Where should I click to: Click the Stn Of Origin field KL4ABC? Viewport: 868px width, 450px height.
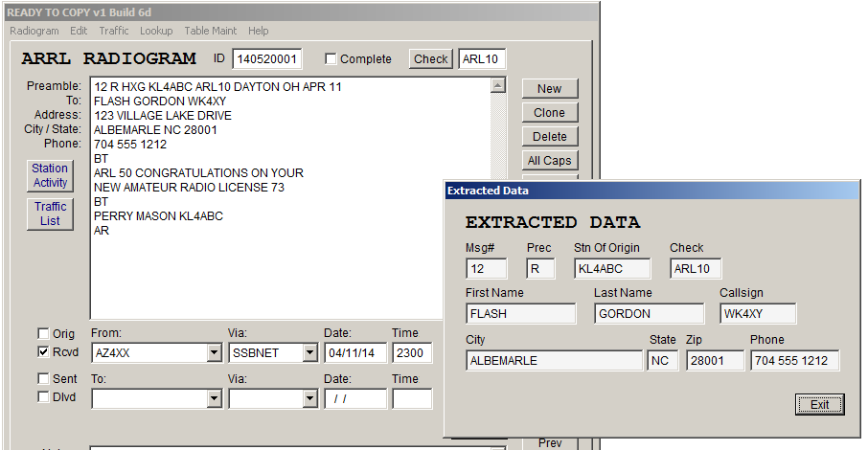tap(612, 269)
